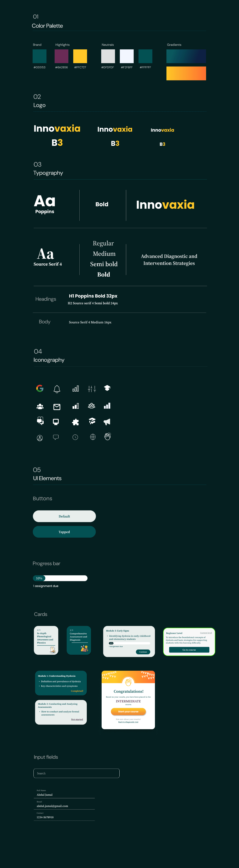Select the pixelated graduation cap icon

pyautogui.click(x=92, y=421)
